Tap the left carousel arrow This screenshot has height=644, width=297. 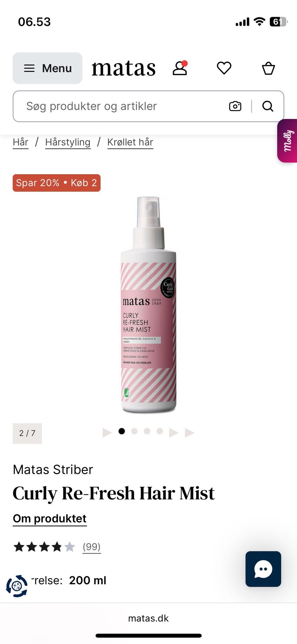tap(107, 432)
